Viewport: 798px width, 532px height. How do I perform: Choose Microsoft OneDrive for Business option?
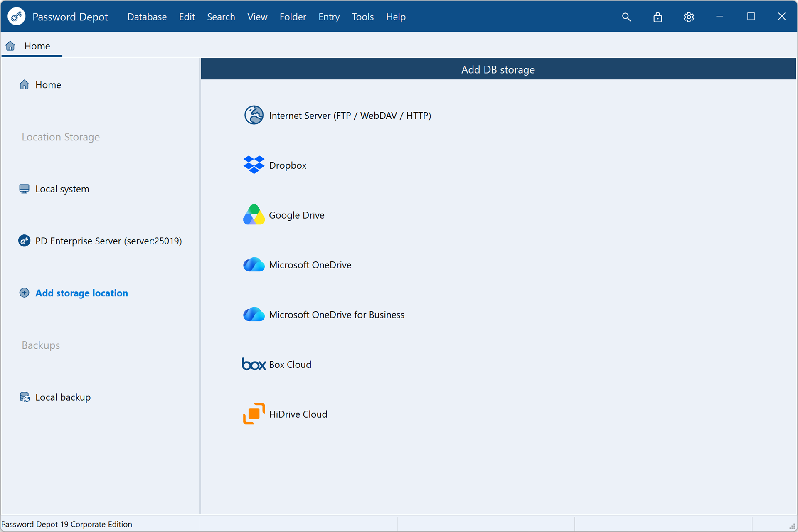(337, 315)
